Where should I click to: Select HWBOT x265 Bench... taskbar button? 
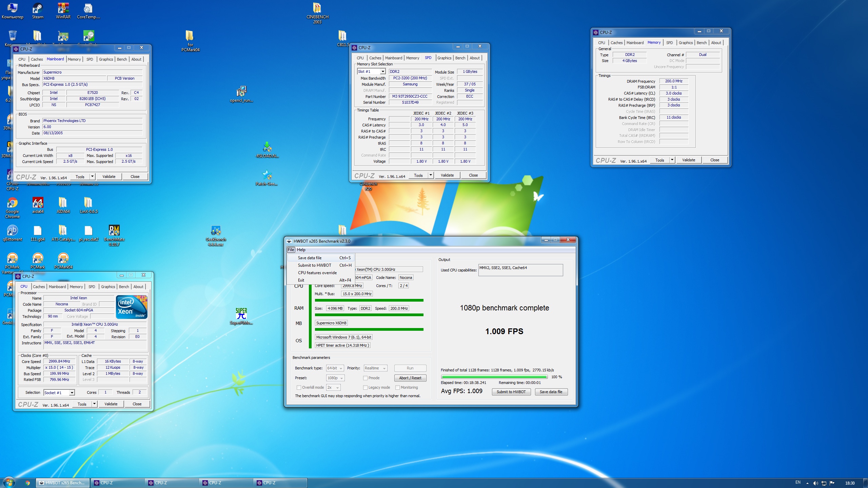tap(63, 483)
